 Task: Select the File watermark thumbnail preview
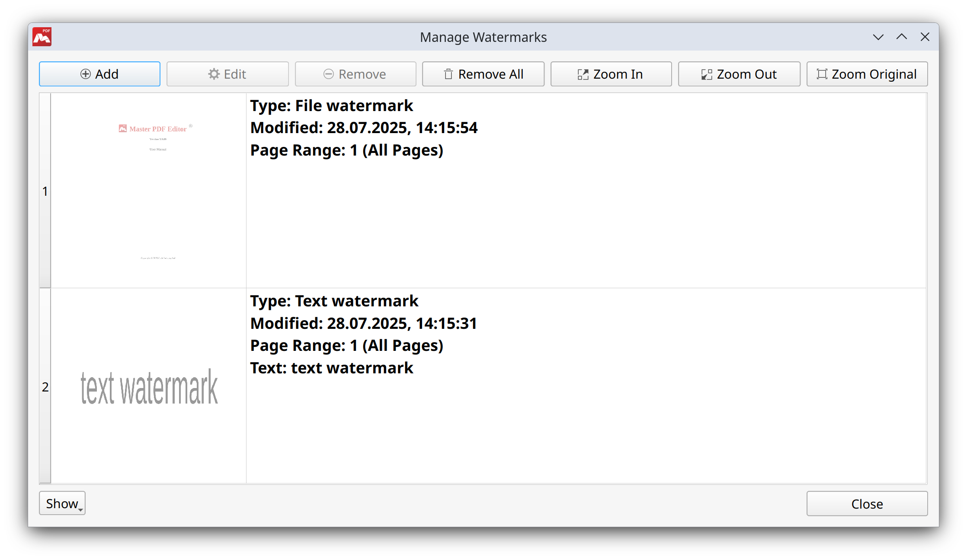[149, 191]
